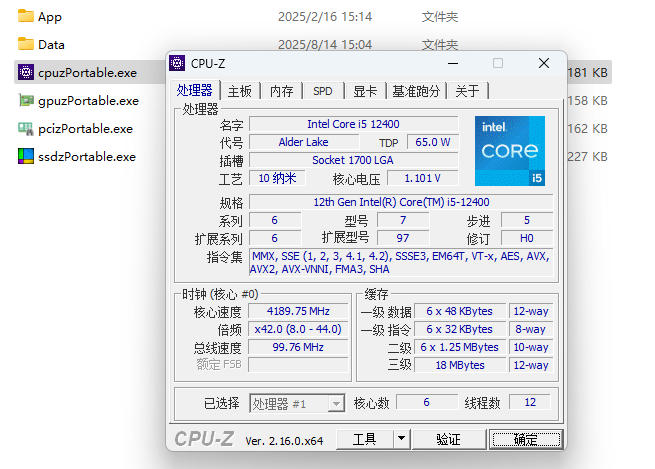Click the Socket 1700 LGA field
This screenshot has width=655, height=469.
click(x=353, y=160)
